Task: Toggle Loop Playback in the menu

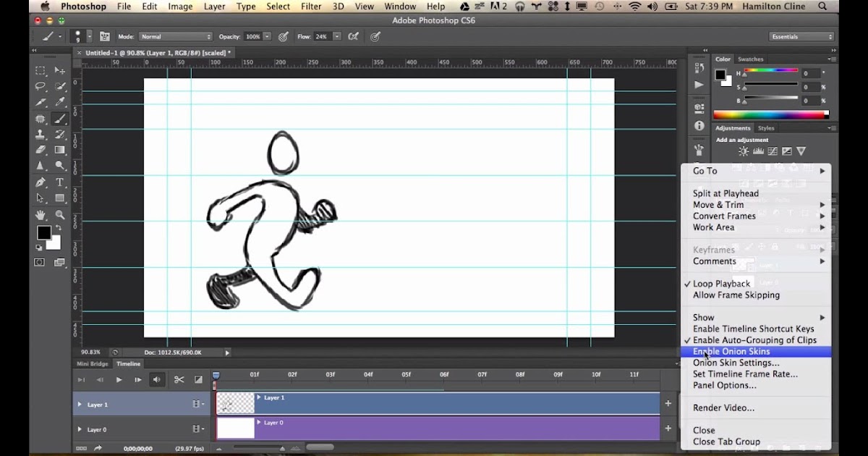Action: [721, 284]
